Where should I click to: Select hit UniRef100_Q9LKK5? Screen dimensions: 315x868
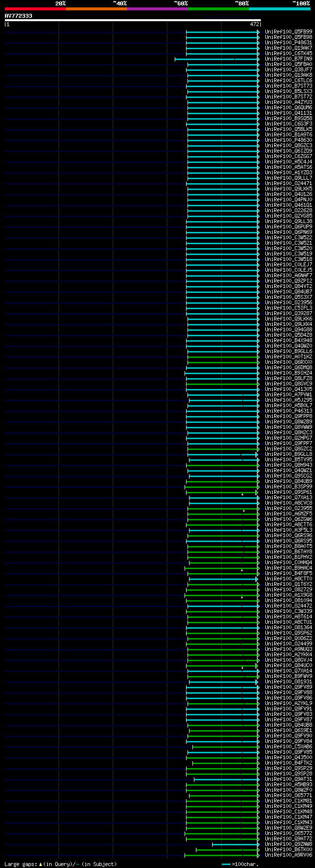pos(288,189)
